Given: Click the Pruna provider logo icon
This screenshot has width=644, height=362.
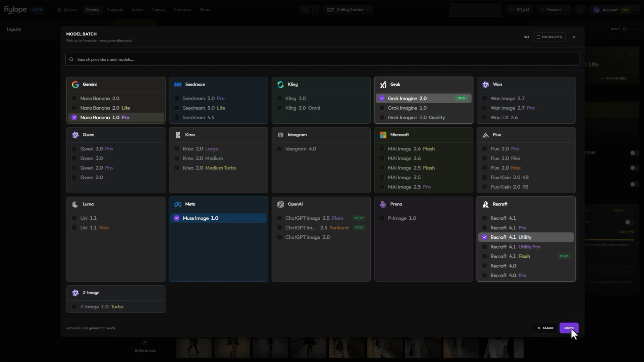Looking at the screenshot, I should pos(383,204).
